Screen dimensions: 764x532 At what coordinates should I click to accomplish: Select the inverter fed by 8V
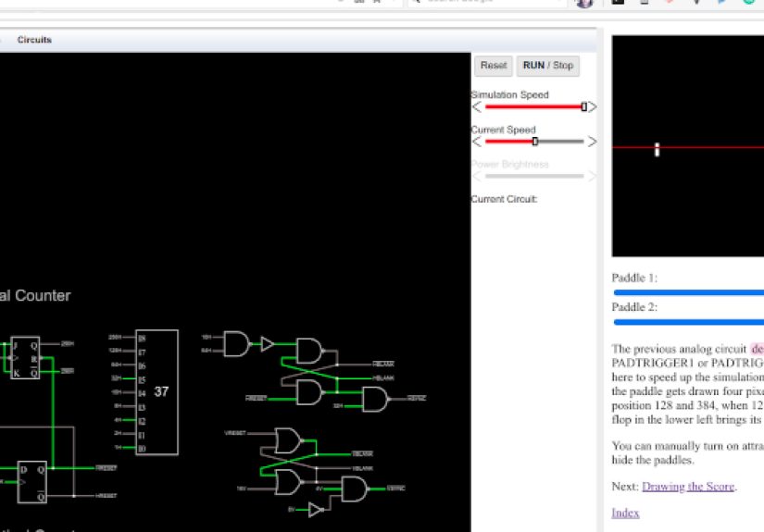click(x=315, y=510)
